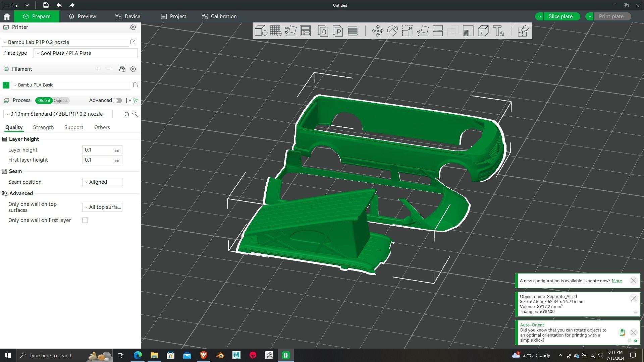This screenshot has width=644, height=362.
Task: Open the printer preset dropdown
Action: tap(65, 42)
